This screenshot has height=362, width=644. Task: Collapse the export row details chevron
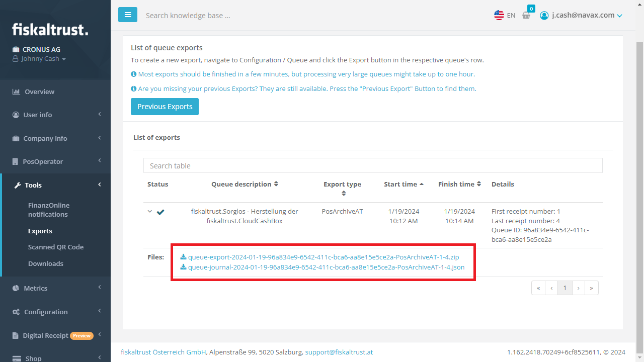[150, 212]
